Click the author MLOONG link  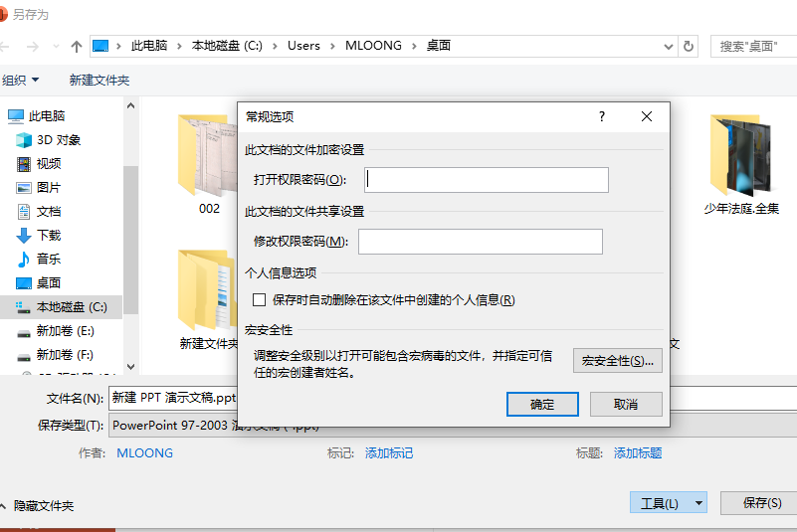coord(145,452)
